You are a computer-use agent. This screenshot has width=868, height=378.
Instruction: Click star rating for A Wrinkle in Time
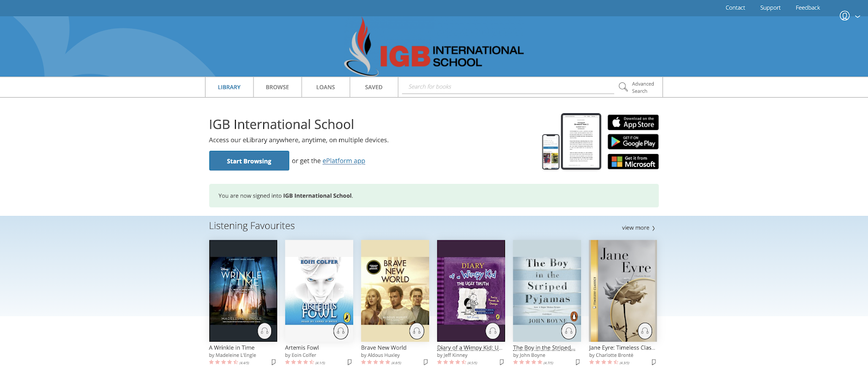[x=224, y=362]
